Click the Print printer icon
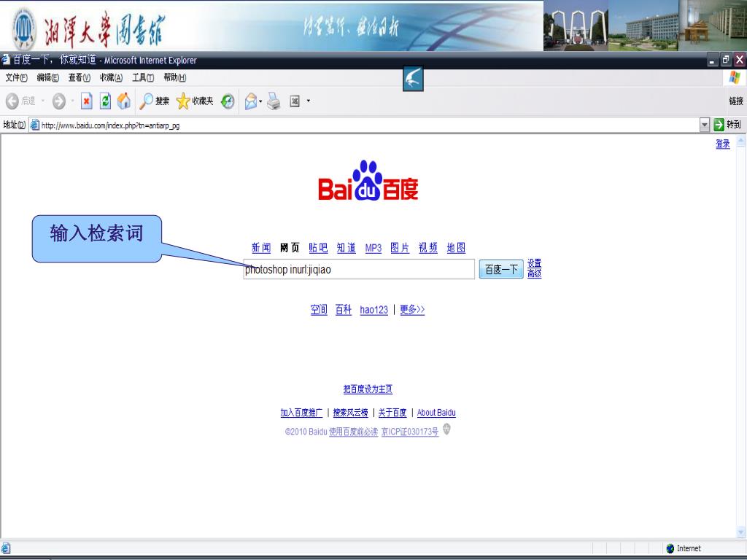Image resolution: width=747 pixels, height=560 pixels. (274, 101)
